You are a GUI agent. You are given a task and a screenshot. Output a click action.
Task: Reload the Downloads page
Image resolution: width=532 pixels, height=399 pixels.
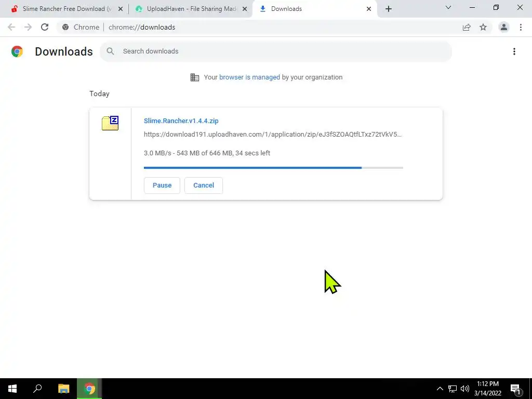point(45,27)
